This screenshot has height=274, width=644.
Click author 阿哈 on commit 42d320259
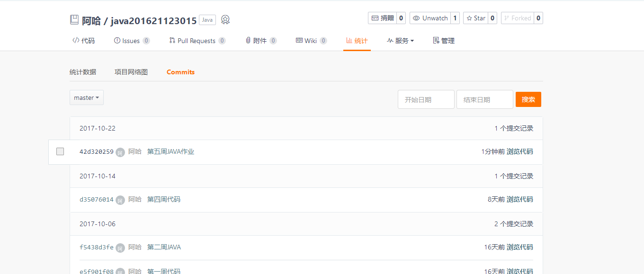coord(135,152)
